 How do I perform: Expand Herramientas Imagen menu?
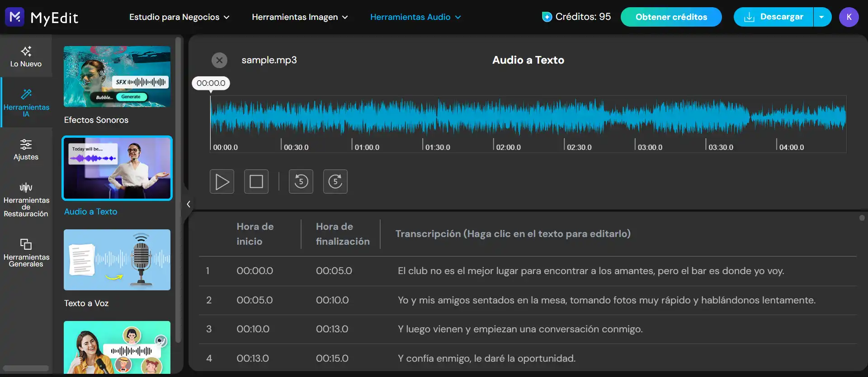(300, 17)
